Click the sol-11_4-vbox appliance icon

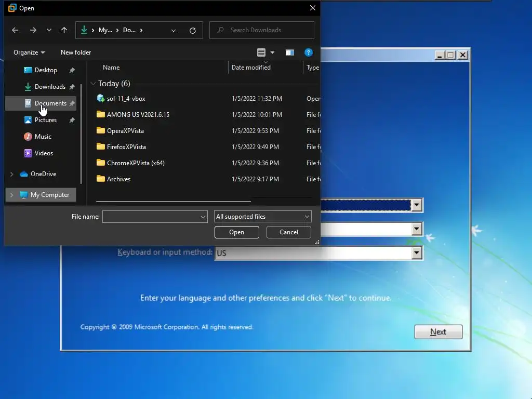tap(100, 98)
